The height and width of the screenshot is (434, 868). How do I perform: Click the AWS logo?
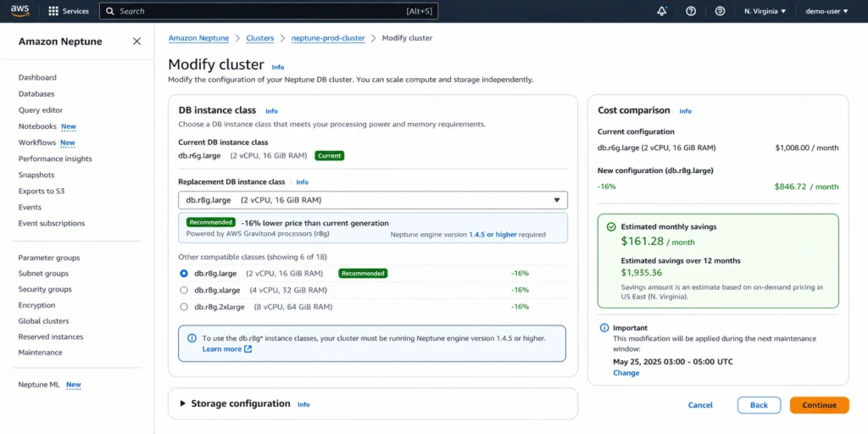click(19, 11)
